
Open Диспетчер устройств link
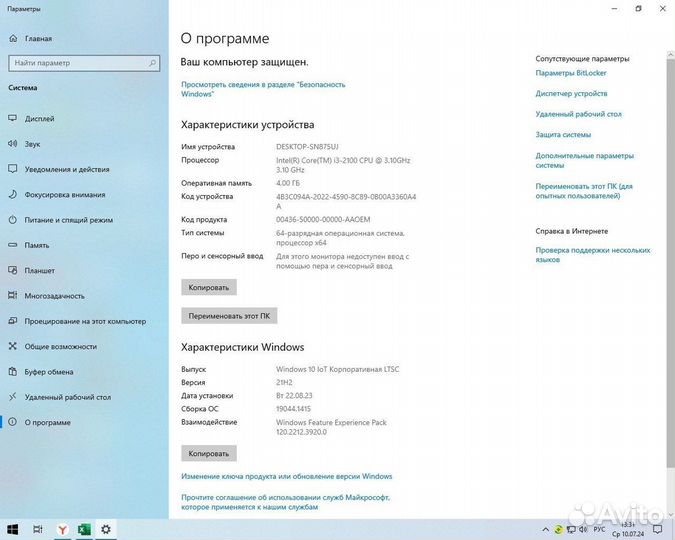571,93
